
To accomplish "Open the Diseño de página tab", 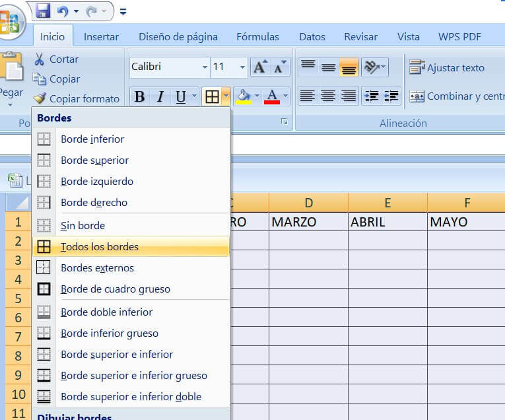I will pyautogui.click(x=178, y=37).
